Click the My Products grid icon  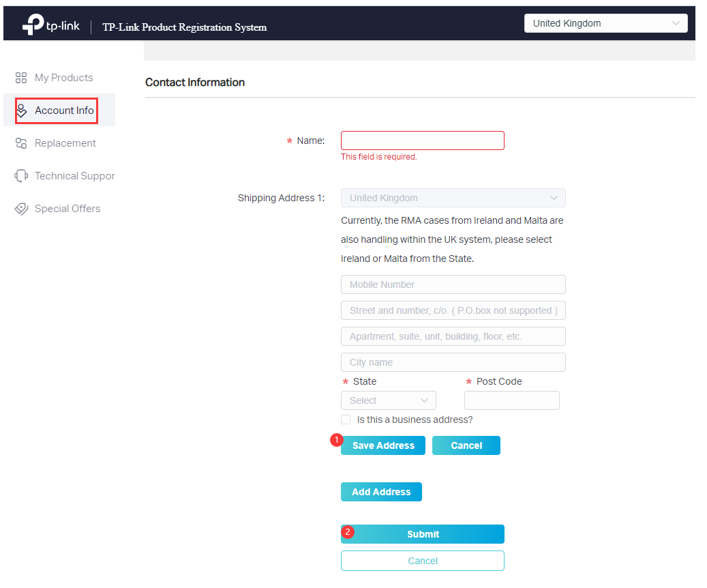point(20,78)
